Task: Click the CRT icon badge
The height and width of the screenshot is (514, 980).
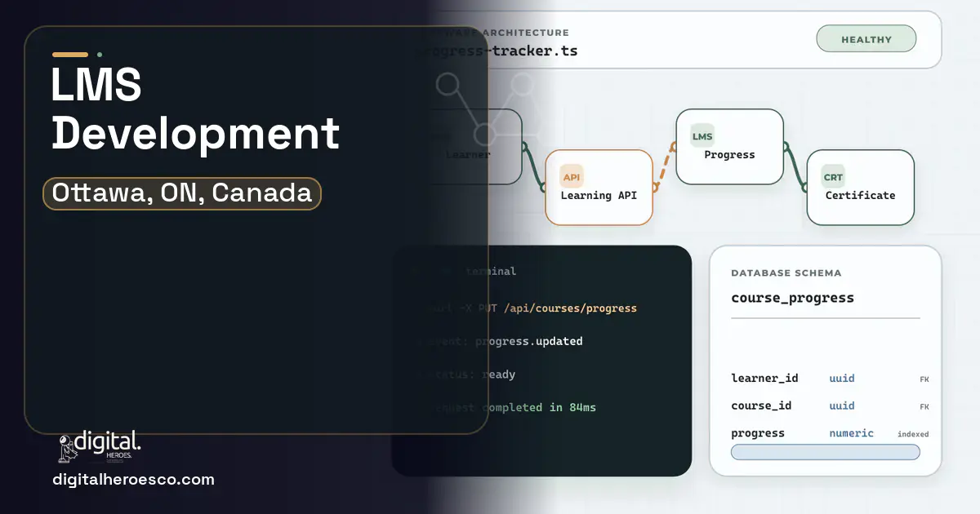Action: pyautogui.click(x=833, y=177)
